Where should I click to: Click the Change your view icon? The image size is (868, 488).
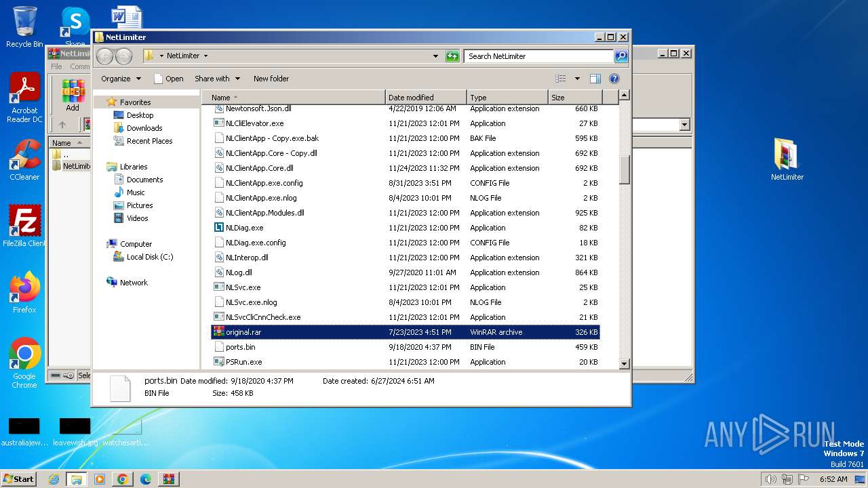tap(561, 79)
